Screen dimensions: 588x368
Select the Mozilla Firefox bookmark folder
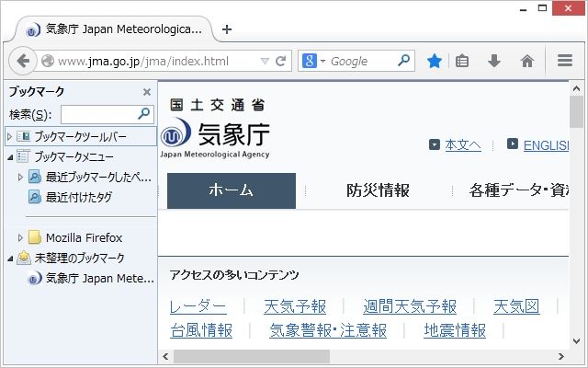pyautogui.click(x=84, y=237)
